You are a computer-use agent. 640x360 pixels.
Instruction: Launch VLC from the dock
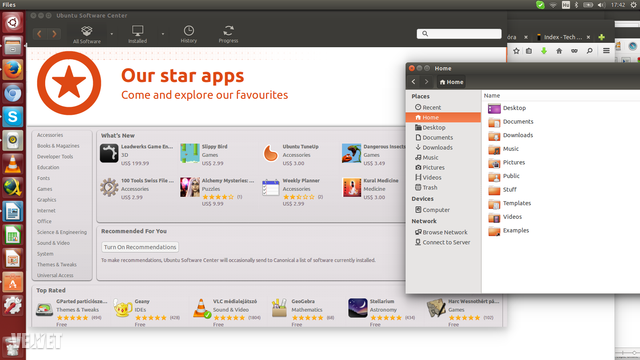13,164
